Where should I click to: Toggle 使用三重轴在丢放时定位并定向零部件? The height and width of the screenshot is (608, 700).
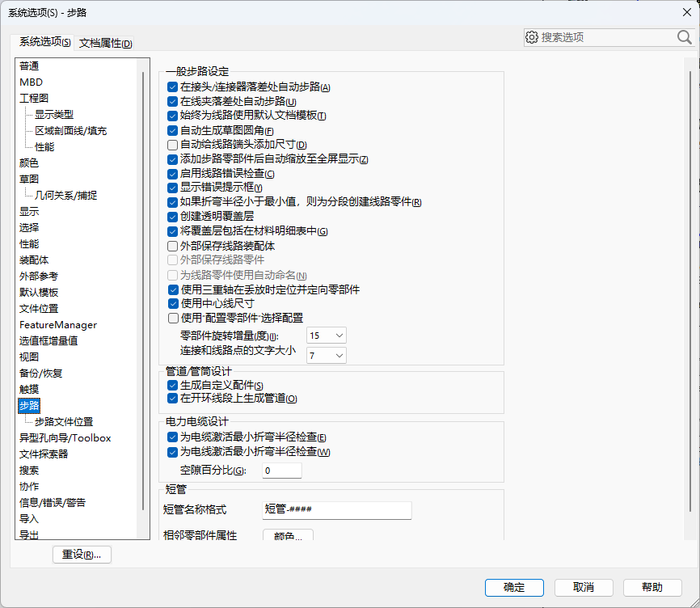(x=173, y=289)
